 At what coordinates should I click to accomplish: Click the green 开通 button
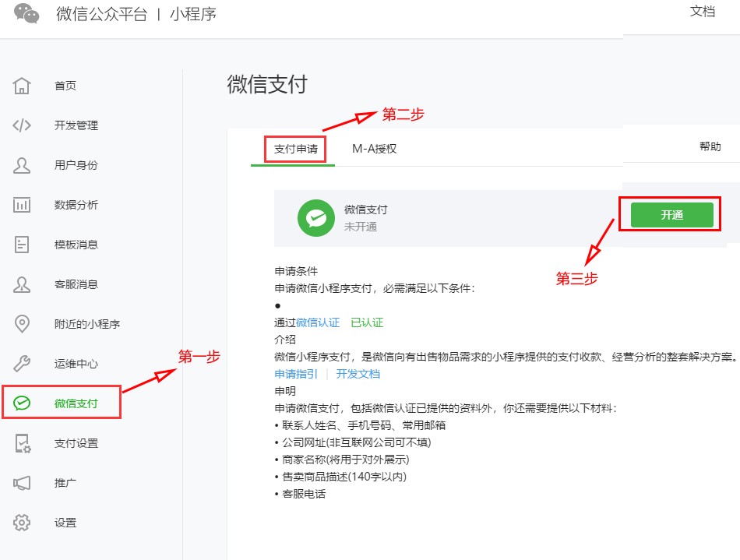[671, 215]
